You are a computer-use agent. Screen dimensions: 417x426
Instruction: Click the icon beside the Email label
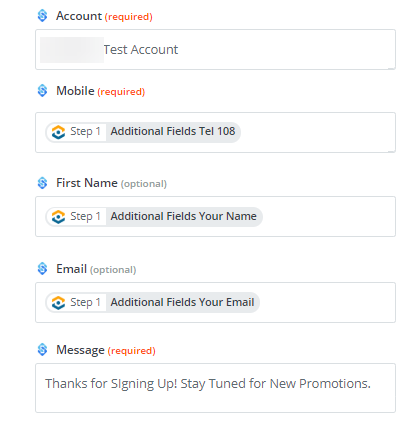point(42,269)
